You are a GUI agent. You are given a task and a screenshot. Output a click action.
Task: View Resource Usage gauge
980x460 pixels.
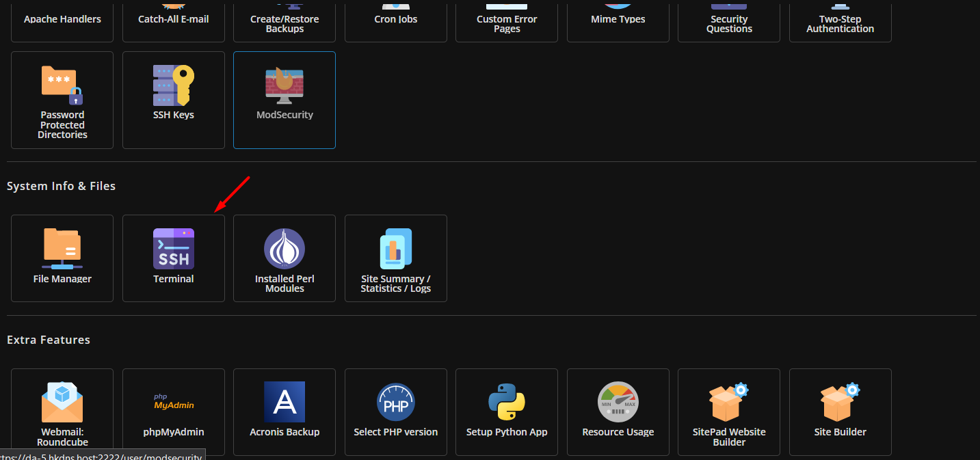618,402
